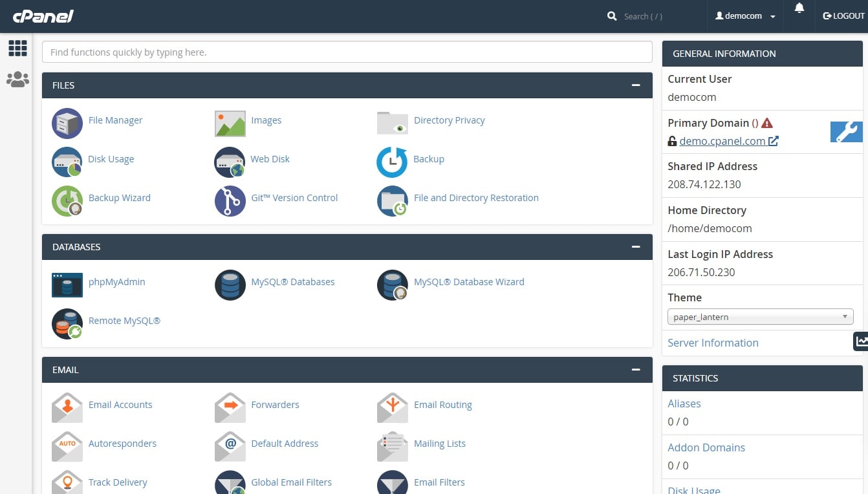Click the Files section header
This screenshot has width=868, height=494.
tap(347, 85)
